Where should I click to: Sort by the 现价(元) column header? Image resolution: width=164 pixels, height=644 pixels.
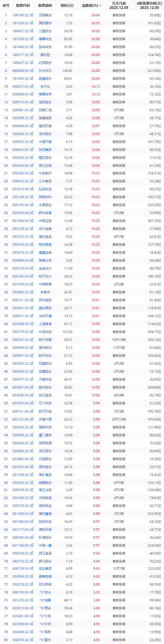[67, 5]
